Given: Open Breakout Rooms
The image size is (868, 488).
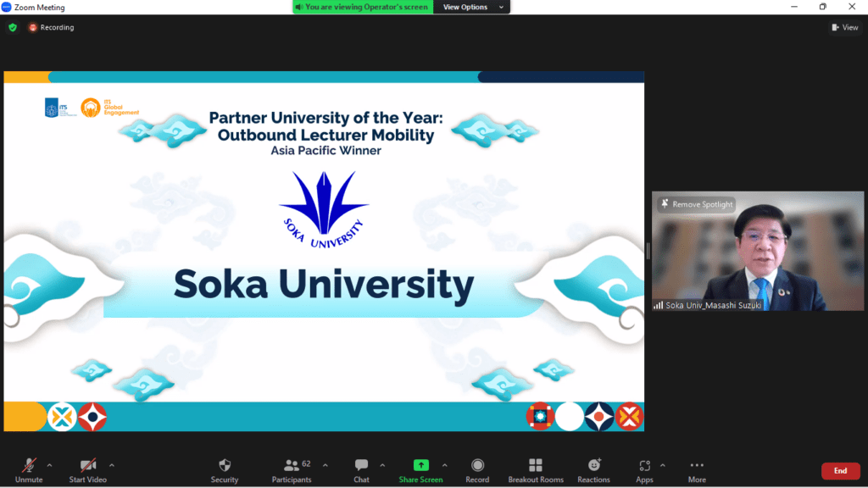Looking at the screenshot, I should (x=535, y=470).
